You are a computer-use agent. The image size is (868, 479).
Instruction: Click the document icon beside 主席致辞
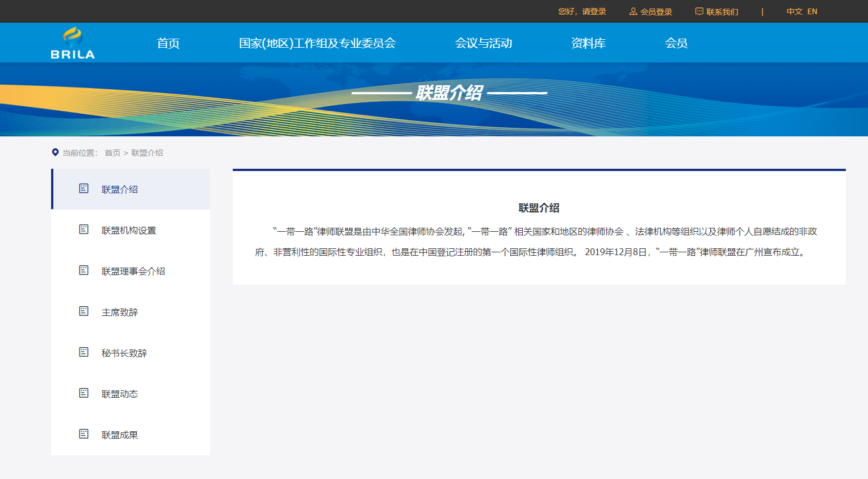pos(83,311)
